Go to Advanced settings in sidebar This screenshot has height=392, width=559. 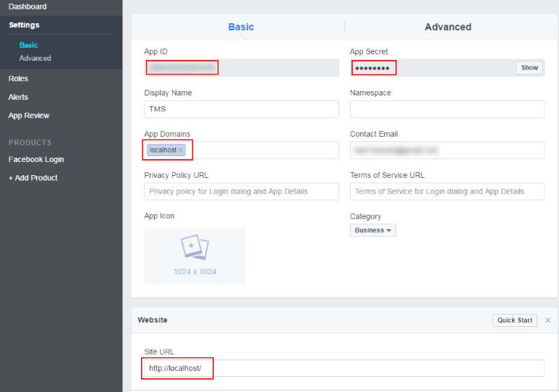(35, 58)
